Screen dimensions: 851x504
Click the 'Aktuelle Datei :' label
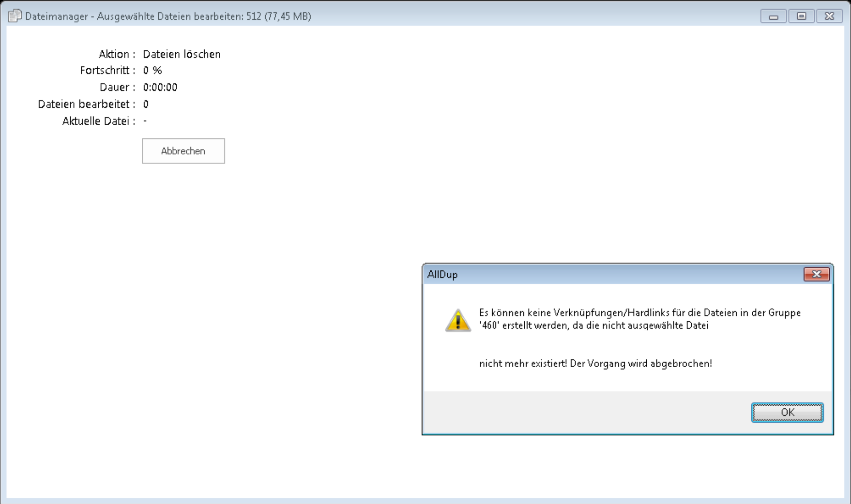98,121
